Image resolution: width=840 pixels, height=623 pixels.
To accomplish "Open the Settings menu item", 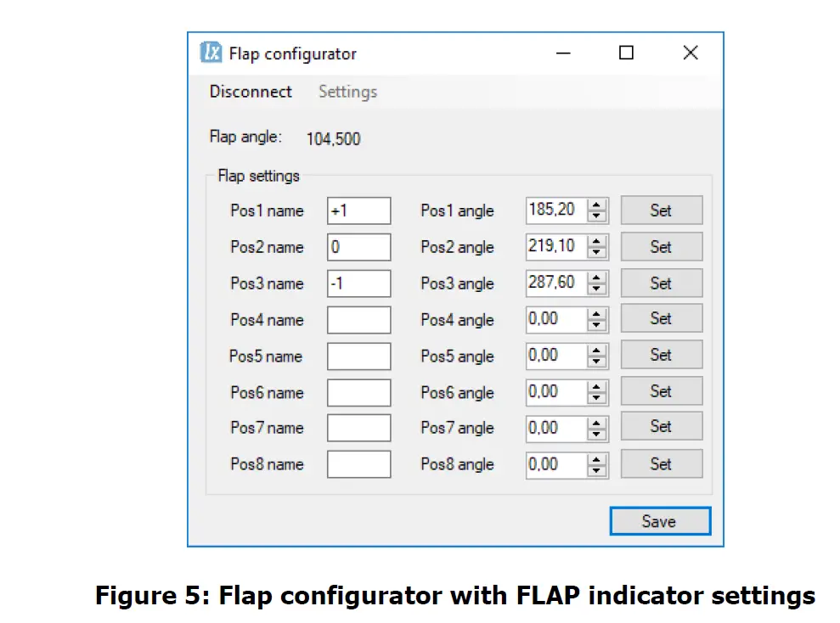I will (x=347, y=92).
